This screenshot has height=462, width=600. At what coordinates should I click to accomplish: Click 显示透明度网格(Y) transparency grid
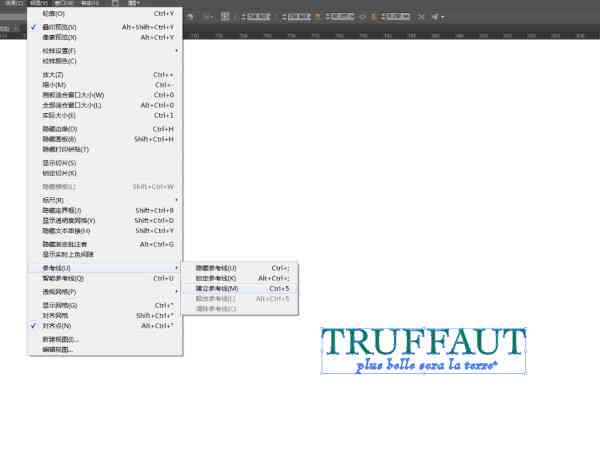click(x=105, y=221)
